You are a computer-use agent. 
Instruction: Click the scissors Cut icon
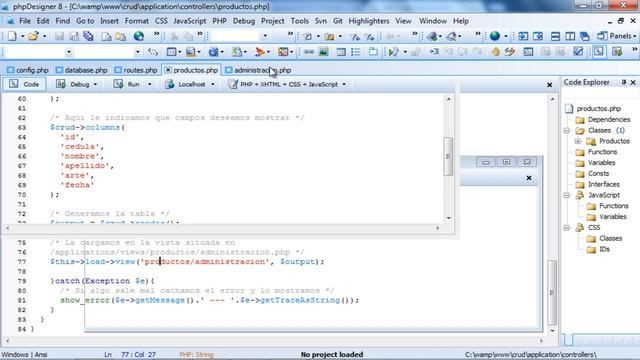174,36
